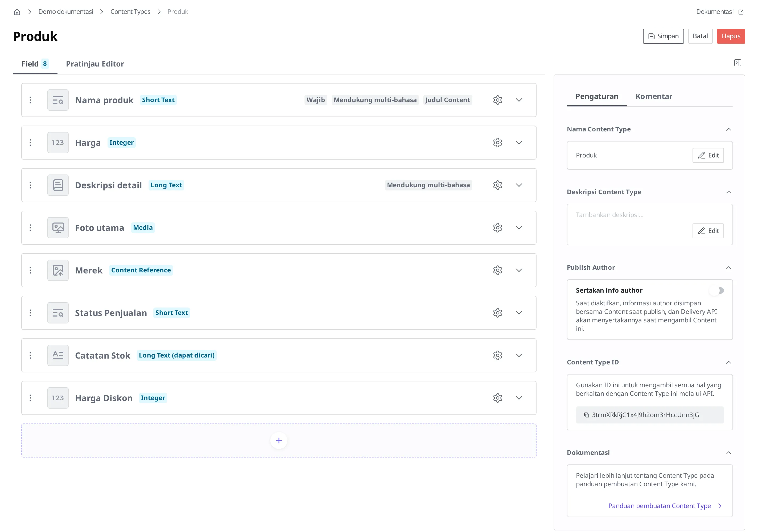Switch to the Field tab
This screenshot has width=758, height=532.
tap(35, 64)
